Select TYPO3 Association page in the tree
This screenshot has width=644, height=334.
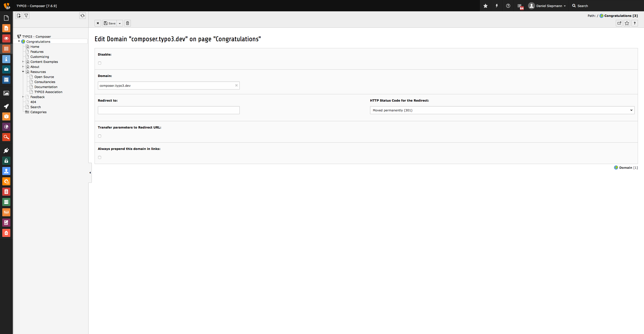[48, 92]
